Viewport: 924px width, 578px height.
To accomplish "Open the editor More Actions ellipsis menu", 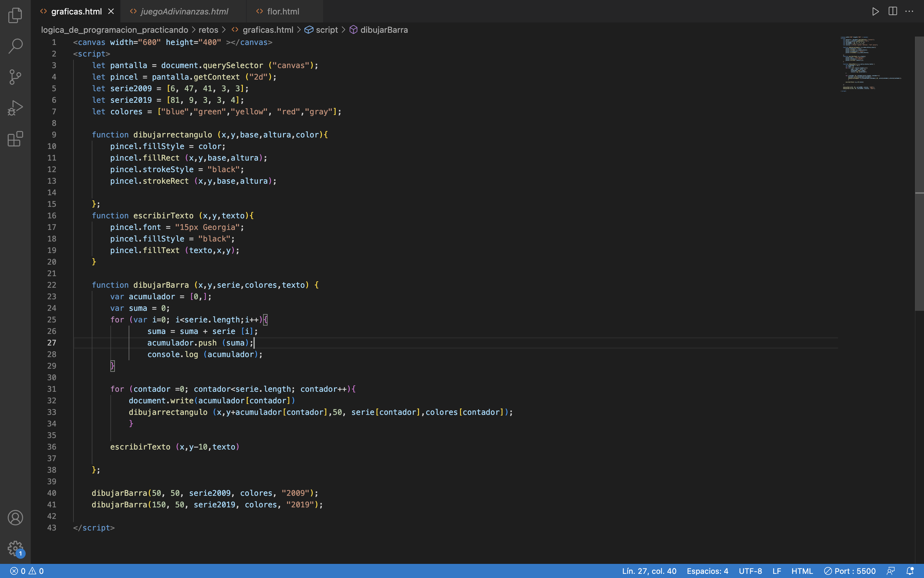I will click(x=910, y=12).
